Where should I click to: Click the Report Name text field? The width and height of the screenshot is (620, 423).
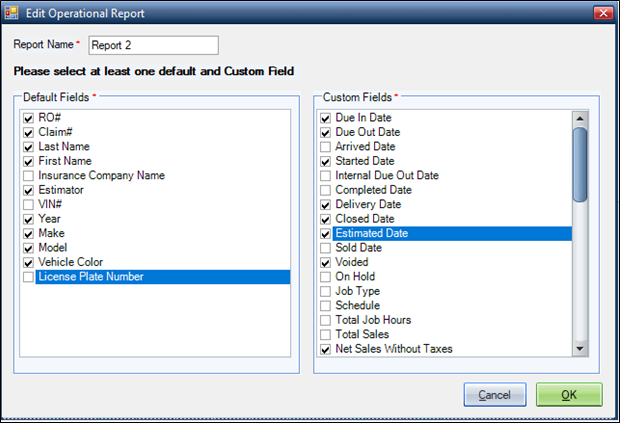pos(153,45)
